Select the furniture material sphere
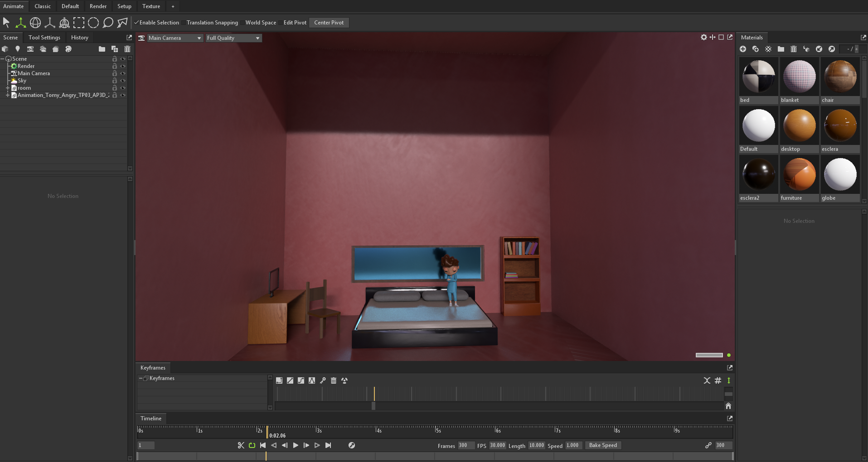Viewport: 868px width, 462px height. click(x=799, y=174)
